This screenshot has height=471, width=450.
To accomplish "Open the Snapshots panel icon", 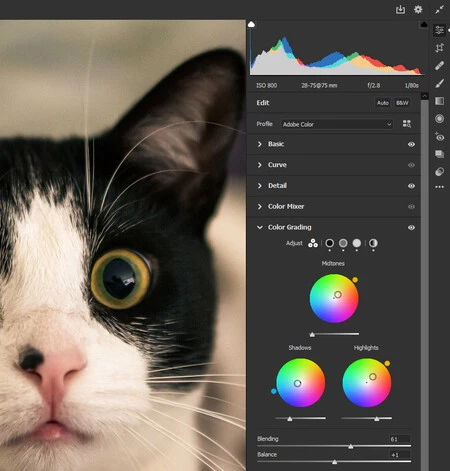I will tap(439, 154).
